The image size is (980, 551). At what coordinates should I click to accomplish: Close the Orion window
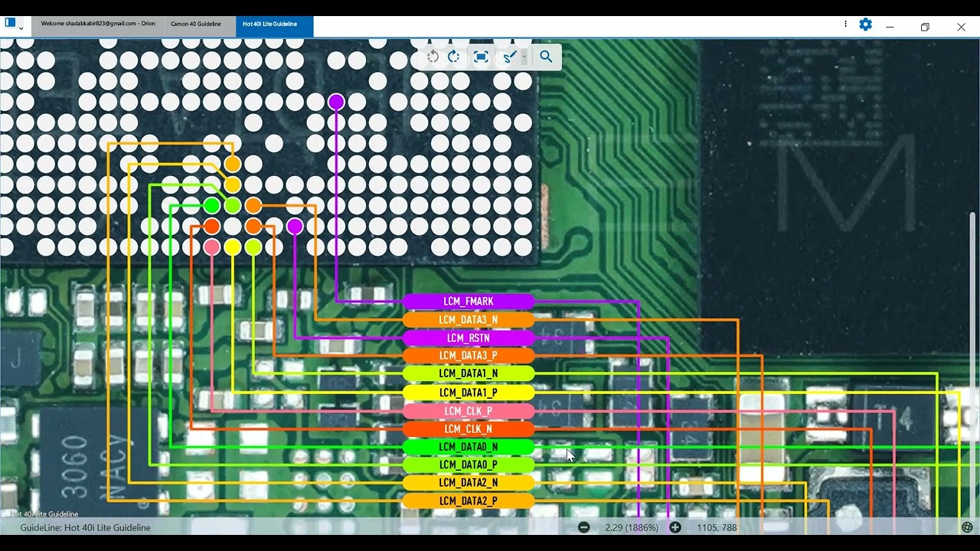coord(961,27)
